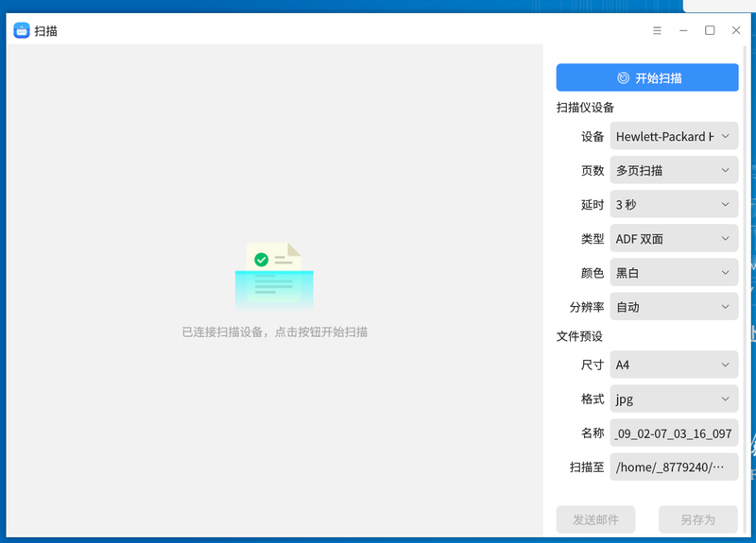Screen dimensions: 756x543
Task: Click the chevron arrow on device dropdown
Action: 725,137
